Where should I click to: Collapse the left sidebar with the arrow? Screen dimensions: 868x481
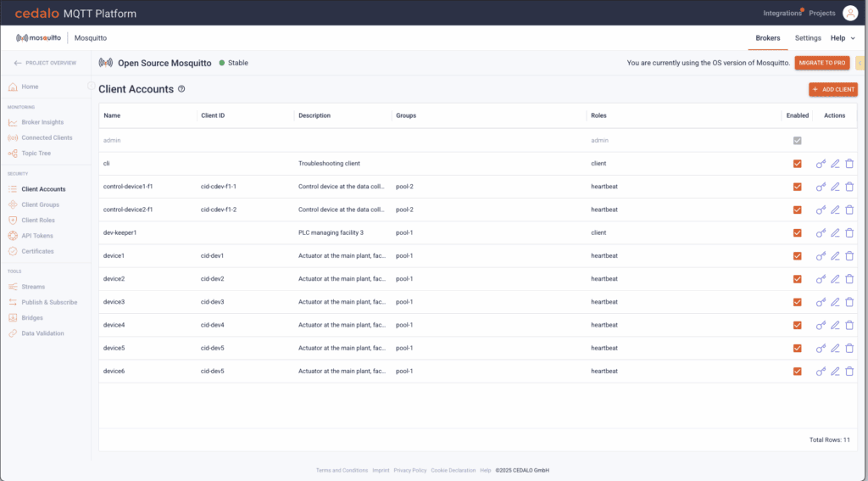coord(92,86)
